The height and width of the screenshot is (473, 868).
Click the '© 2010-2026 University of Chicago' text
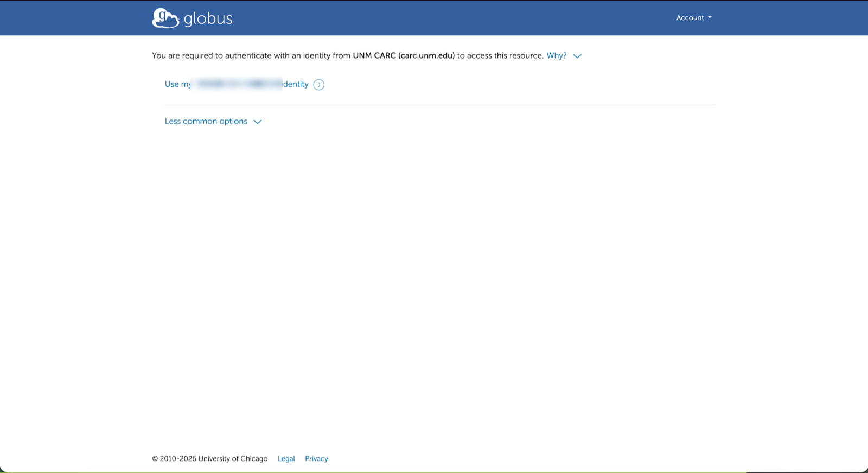[x=210, y=458]
